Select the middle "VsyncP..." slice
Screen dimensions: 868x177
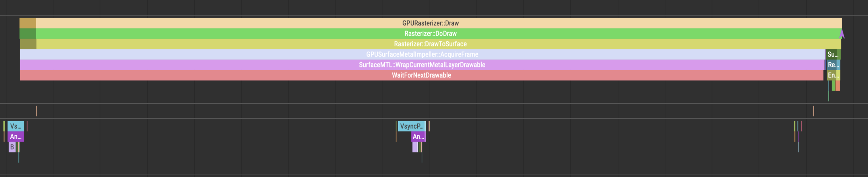tap(412, 126)
